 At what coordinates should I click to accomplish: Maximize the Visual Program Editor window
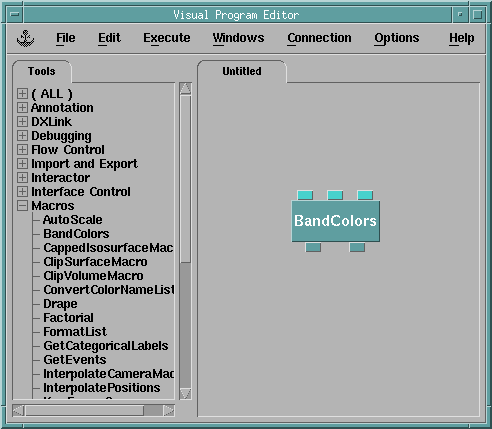[x=478, y=15]
